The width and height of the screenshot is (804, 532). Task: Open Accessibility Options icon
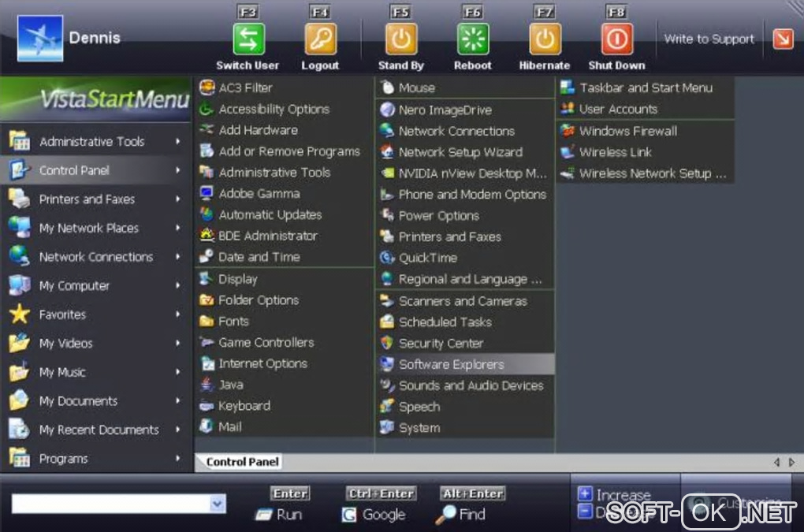(x=207, y=110)
